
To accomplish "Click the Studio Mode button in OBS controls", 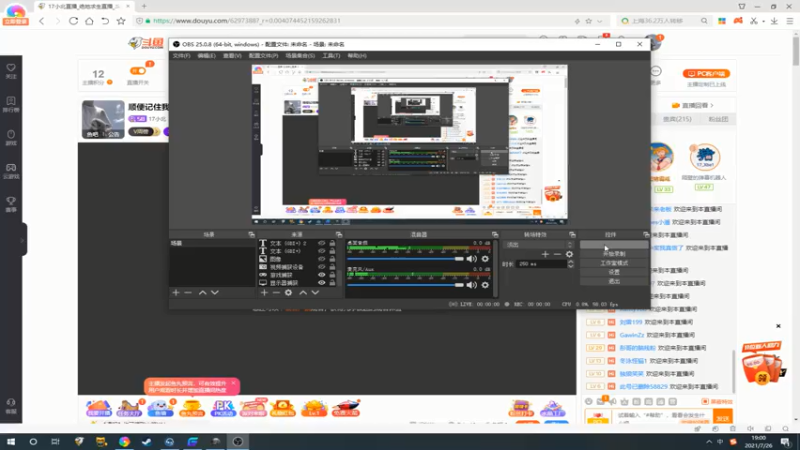I will 614,263.
